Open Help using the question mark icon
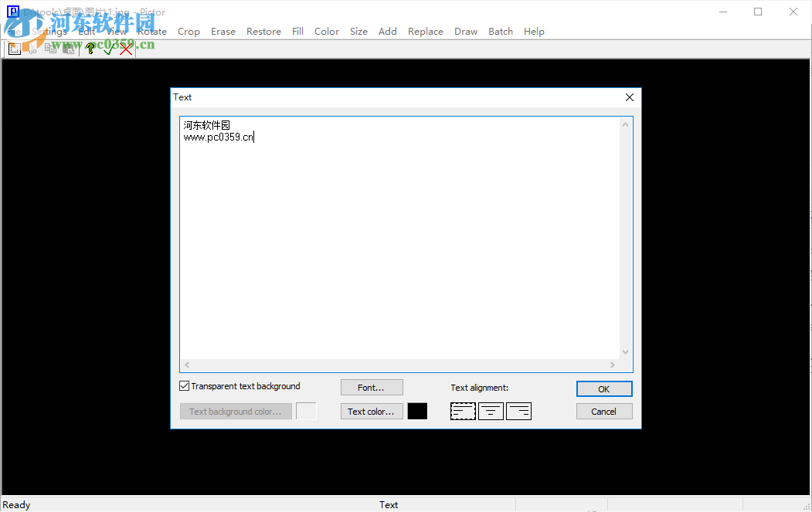The width and height of the screenshot is (812, 512). click(x=90, y=48)
